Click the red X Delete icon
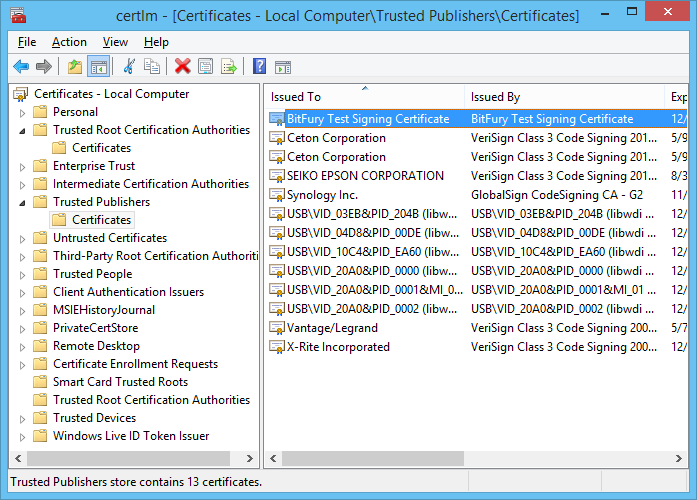This screenshot has width=697, height=500. [x=182, y=67]
